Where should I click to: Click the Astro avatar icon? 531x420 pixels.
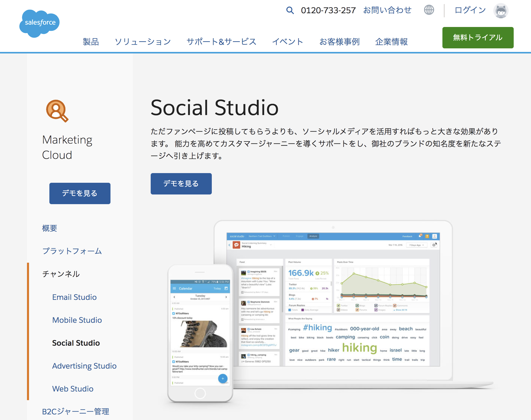click(x=501, y=11)
